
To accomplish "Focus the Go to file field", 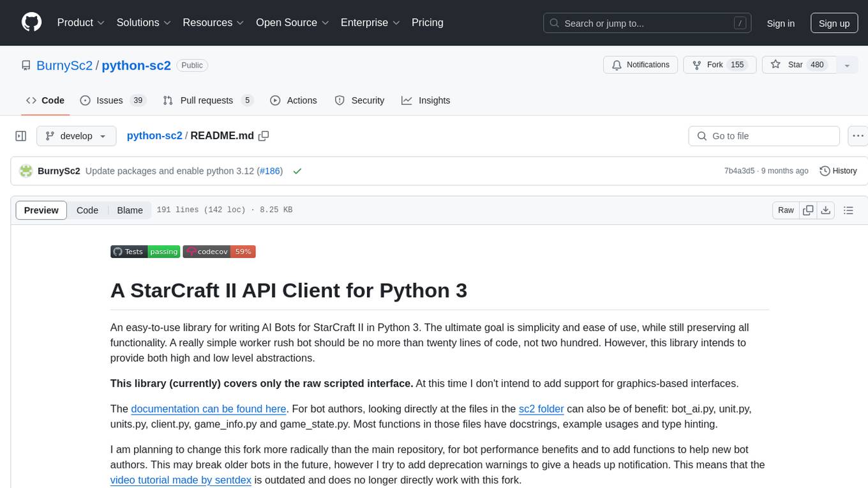I will [764, 136].
